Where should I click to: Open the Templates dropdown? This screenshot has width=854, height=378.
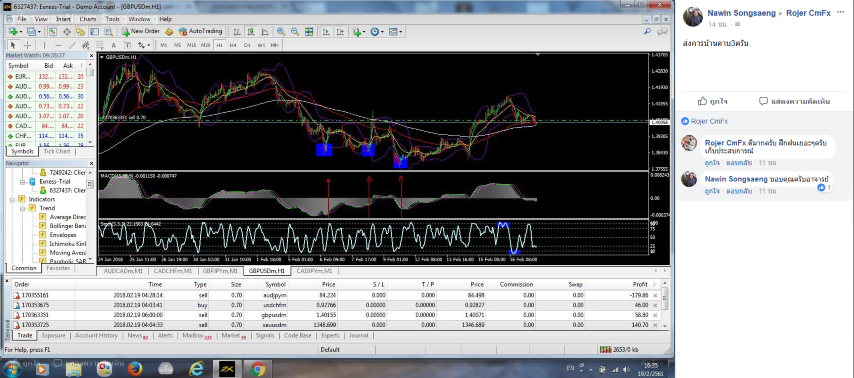(395, 32)
